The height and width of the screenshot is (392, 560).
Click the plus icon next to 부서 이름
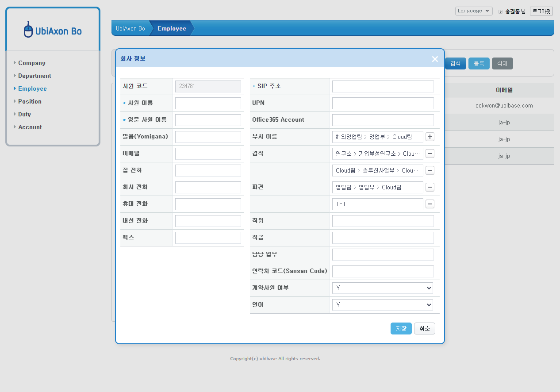pos(430,137)
